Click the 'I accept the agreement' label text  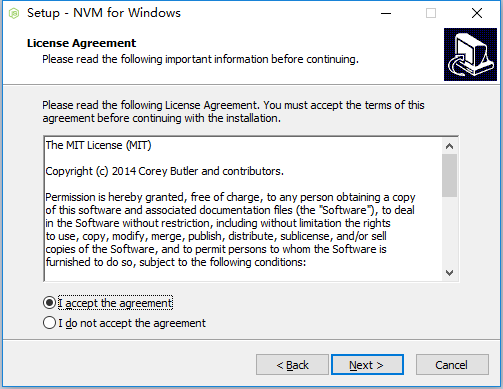(115, 303)
